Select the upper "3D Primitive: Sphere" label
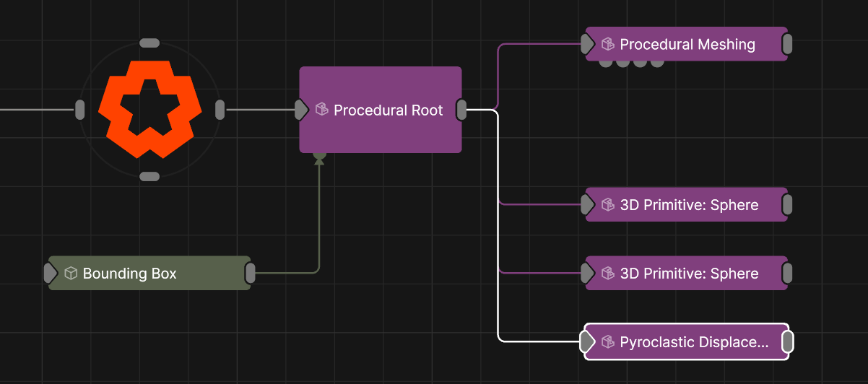 pos(690,206)
